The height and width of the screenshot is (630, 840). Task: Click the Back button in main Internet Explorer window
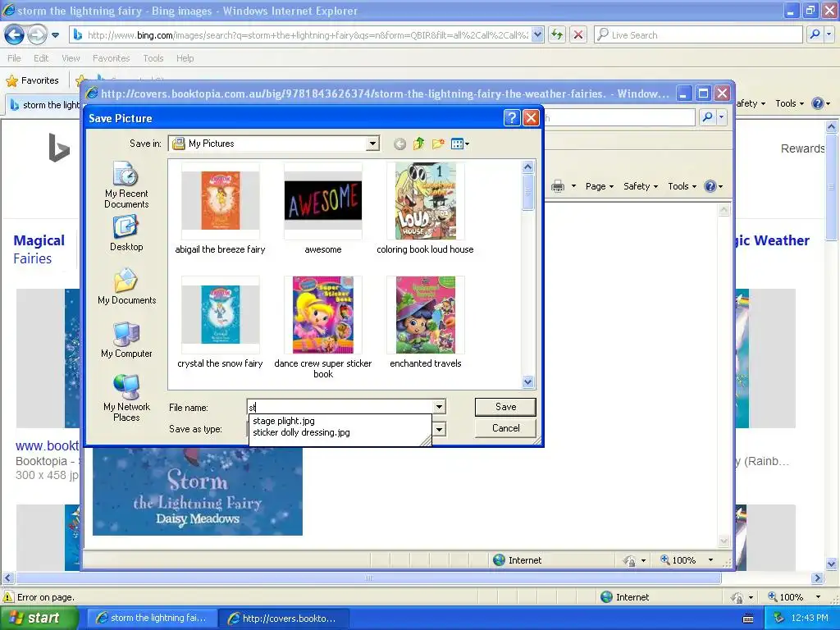[x=15, y=34]
